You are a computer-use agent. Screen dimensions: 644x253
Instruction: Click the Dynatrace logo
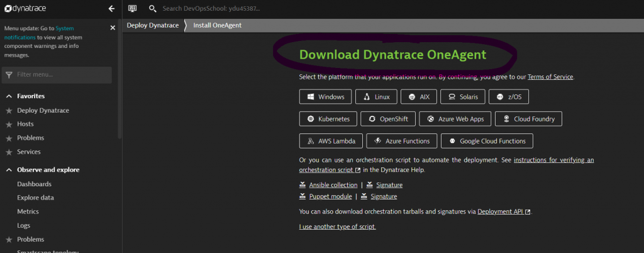click(28, 9)
